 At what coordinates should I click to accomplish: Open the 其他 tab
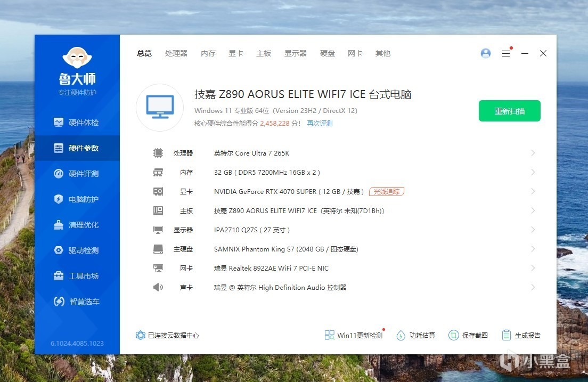coord(383,53)
